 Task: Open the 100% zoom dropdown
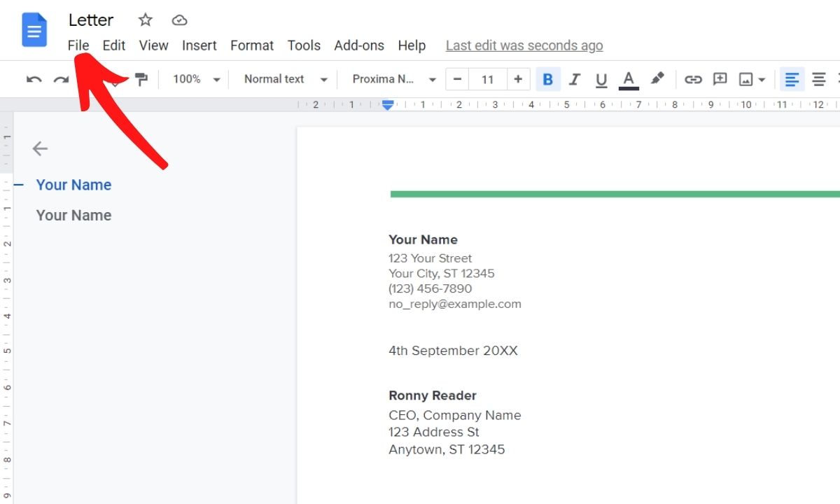click(x=196, y=79)
